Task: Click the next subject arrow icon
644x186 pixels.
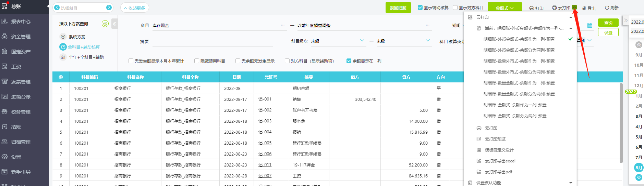Action: [109, 8]
